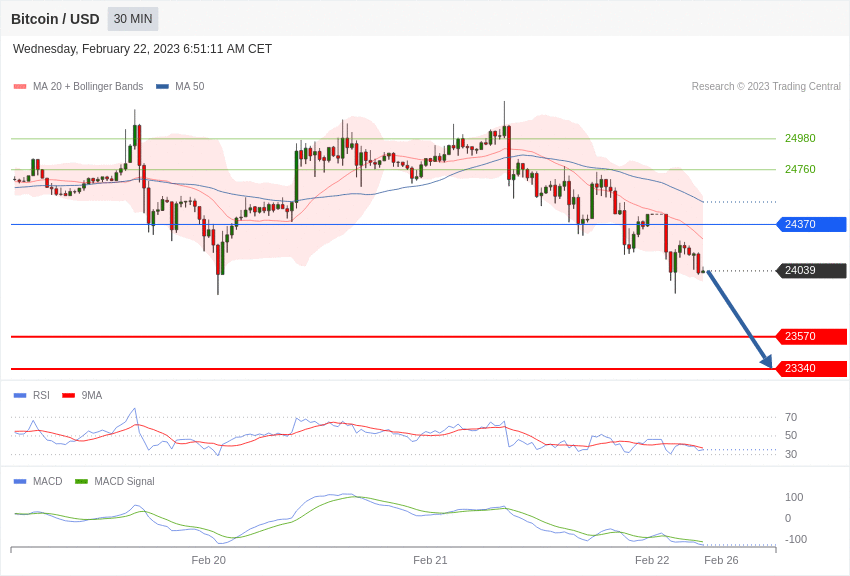Click the MACD axis value 0
The image size is (850, 576).
click(x=788, y=518)
